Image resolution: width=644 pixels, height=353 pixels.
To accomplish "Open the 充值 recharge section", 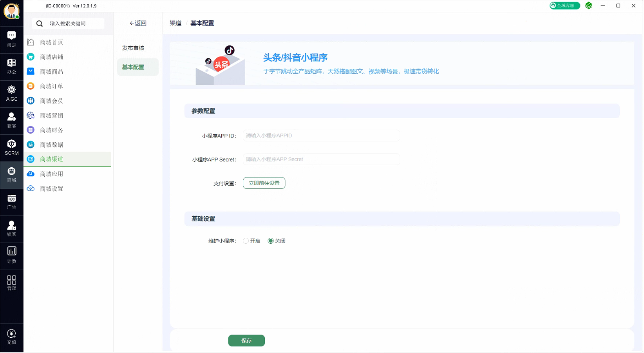I will [12, 337].
